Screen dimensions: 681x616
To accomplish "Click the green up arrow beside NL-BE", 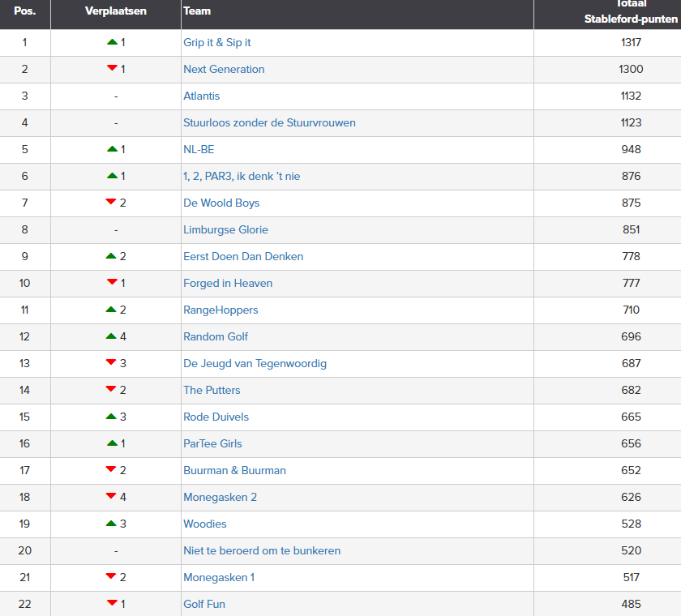I will tap(112, 149).
